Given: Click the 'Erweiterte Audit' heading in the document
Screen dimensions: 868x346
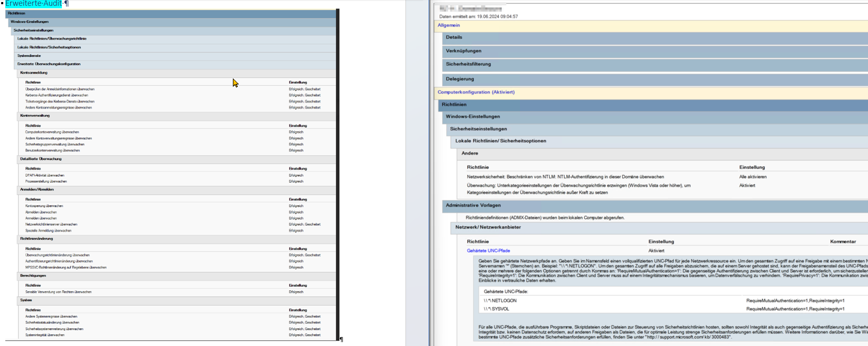Looking at the screenshot, I should click(x=34, y=4).
